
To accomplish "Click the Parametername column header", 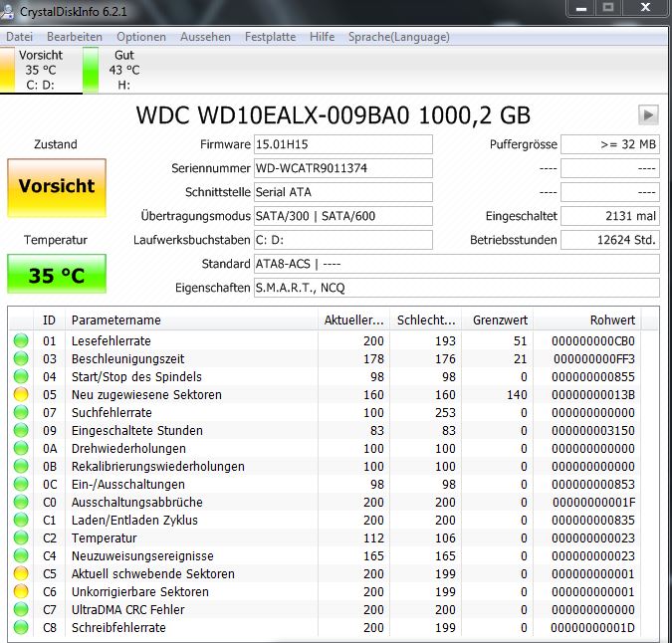I will [191, 320].
